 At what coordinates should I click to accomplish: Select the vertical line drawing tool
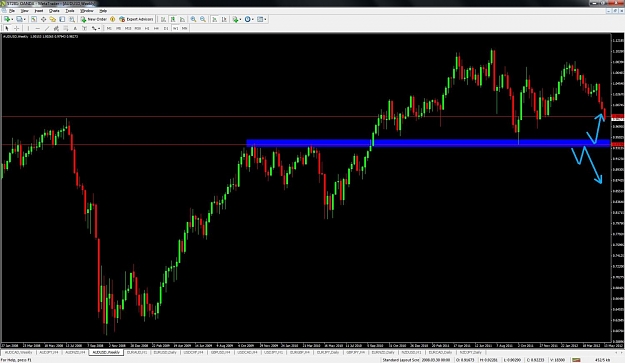coord(28,28)
